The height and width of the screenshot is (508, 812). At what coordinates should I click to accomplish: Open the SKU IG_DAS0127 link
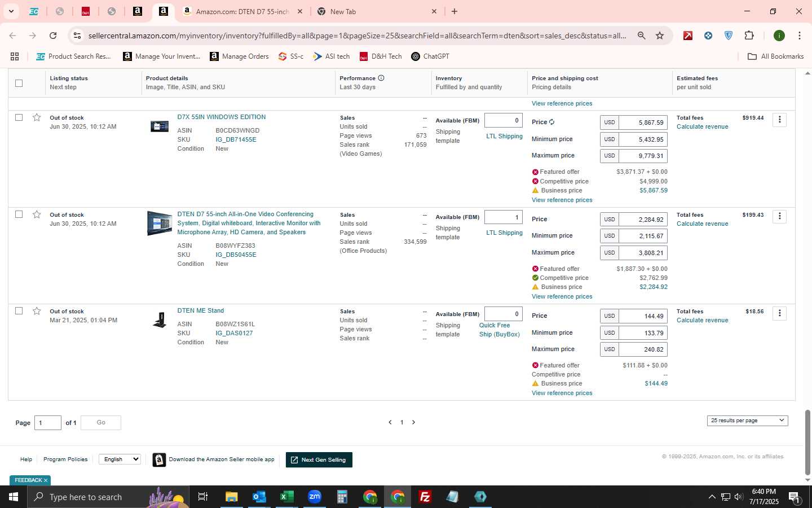coord(234,333)
